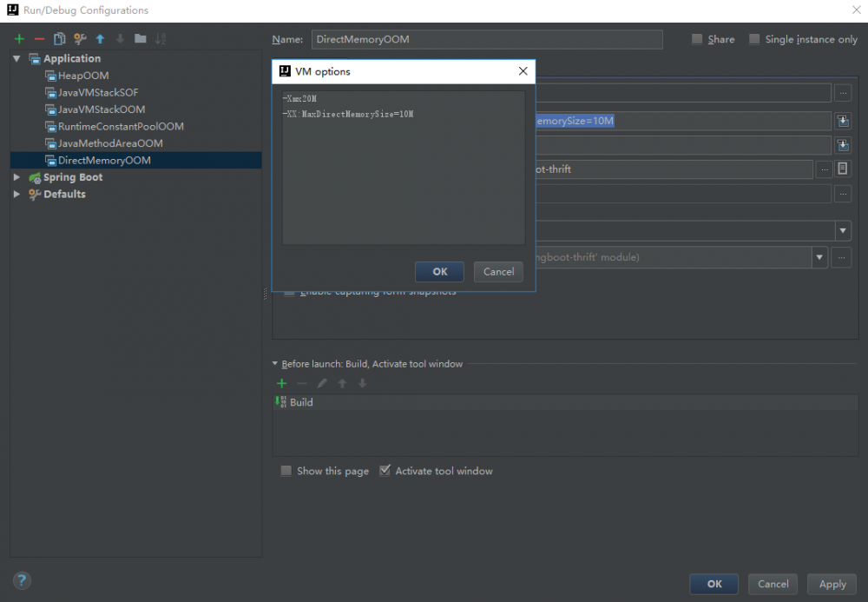Select HeapOOM configuration

(83, 76)
